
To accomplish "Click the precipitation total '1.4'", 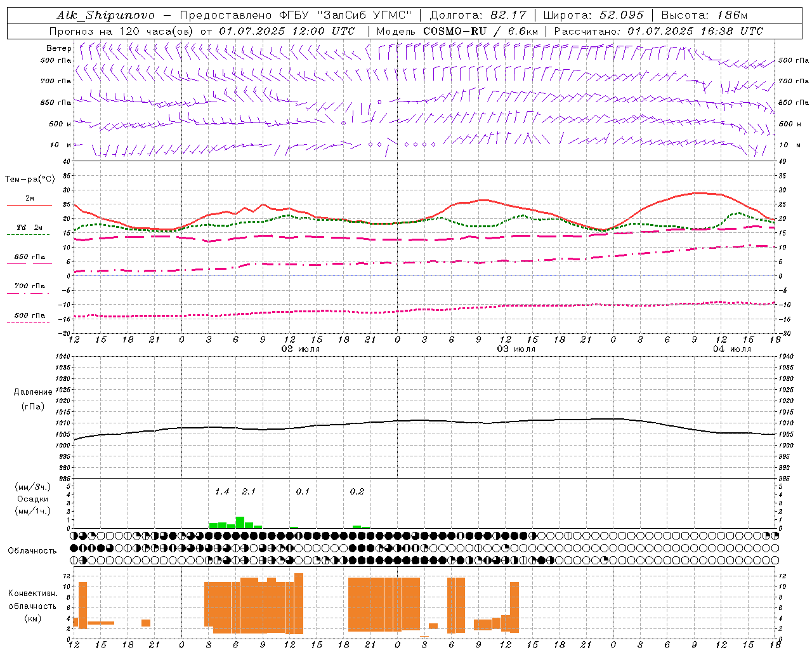I will 222,491.
